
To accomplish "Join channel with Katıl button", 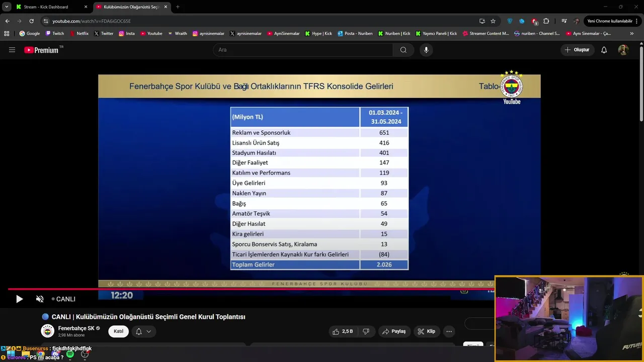I will coord(119,331).
